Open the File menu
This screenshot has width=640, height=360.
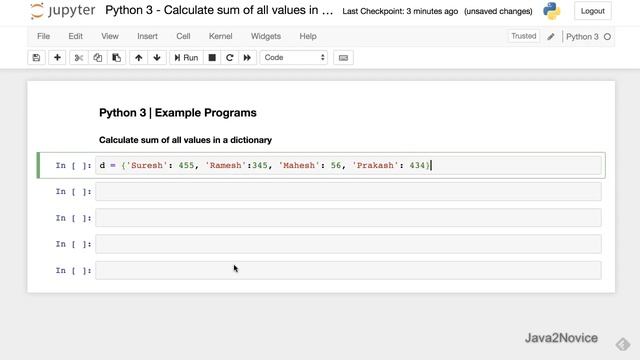point(43,36)
